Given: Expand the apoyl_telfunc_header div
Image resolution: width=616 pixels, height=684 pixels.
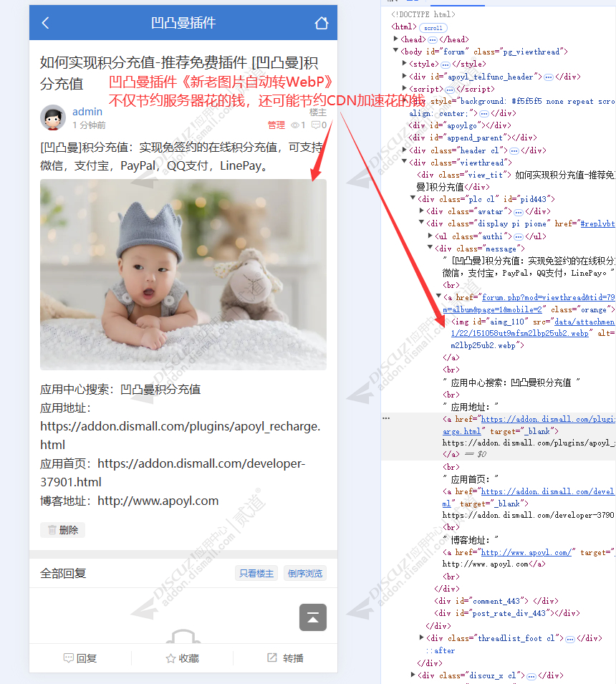Looking at the screenshot, I should 405,77.
